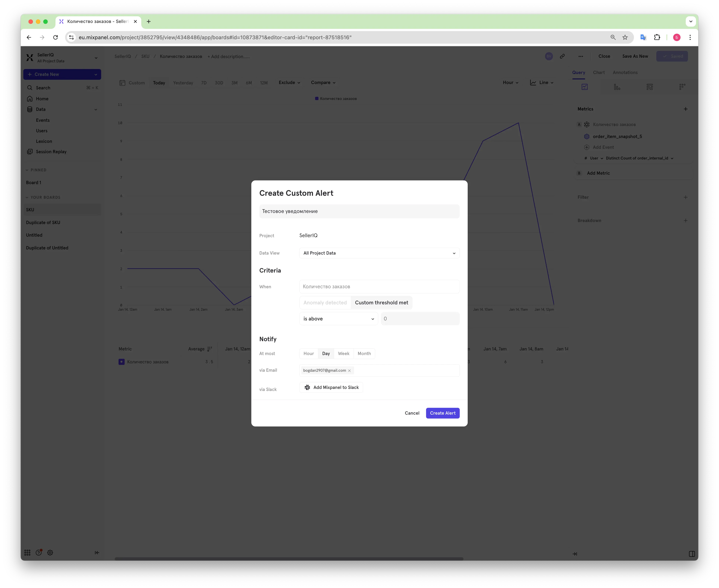Screen dimensions: 719x588
Task: Remove bogdan2907@gmail.com email chip
Action: [349, 371]
